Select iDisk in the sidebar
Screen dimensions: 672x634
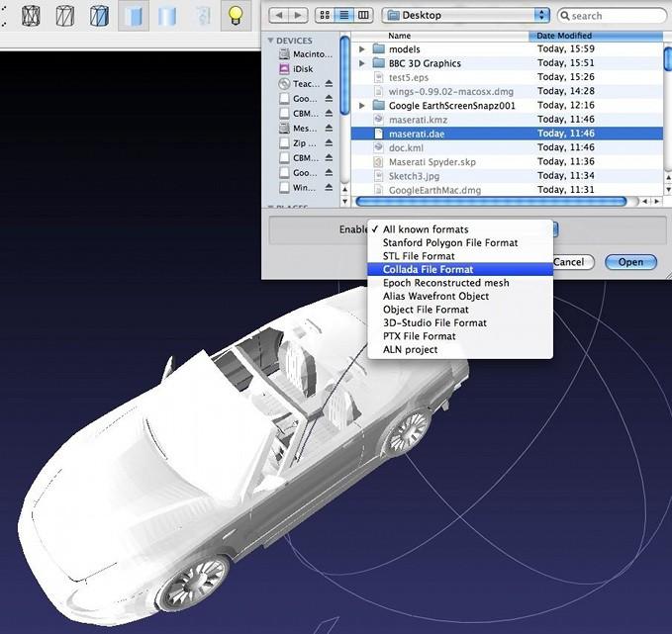[x=296, y=69]
